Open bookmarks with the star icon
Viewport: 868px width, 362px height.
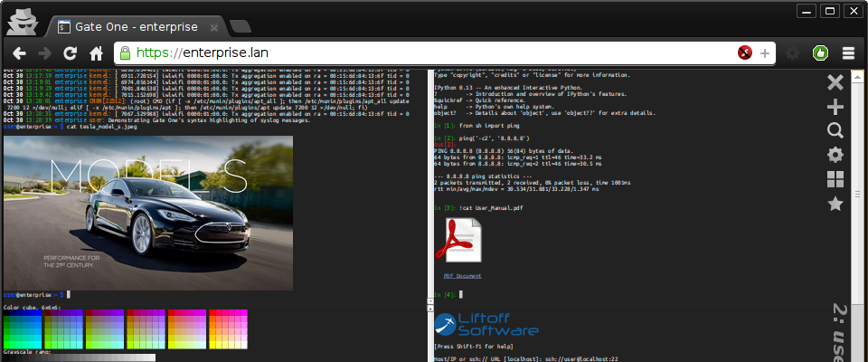[x=835, y=204]
